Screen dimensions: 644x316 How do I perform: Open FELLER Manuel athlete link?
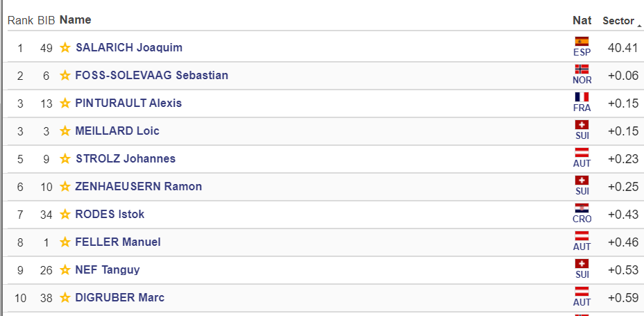118,242
